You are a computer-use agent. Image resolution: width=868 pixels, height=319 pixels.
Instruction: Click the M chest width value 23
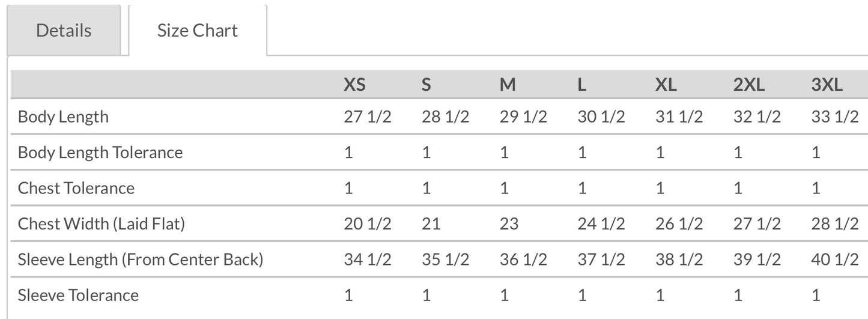point(509,224)
